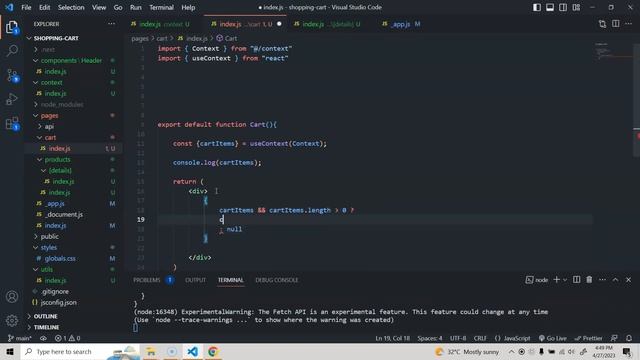Change UTF-8 encoding

pos(458,338)
